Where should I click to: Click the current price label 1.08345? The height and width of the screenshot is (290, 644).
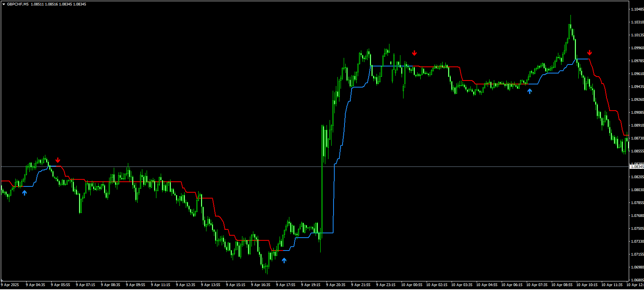coord(637,167)
